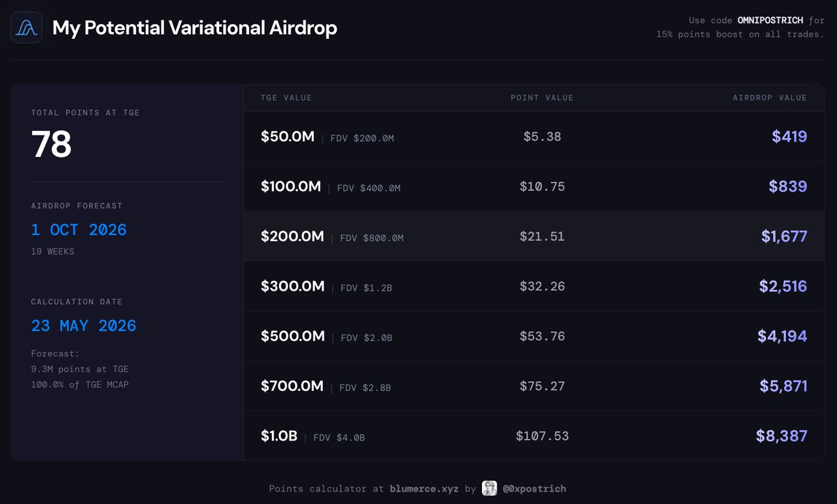837x504 pixels.
Task: Select the $100.0M TGE value row
Action: point(534,187)
